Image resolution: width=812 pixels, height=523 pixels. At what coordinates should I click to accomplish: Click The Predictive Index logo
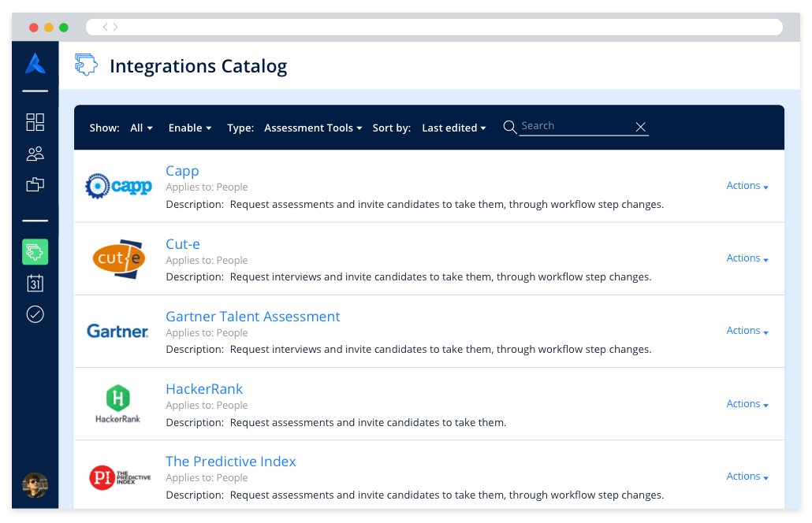[120, 477]
